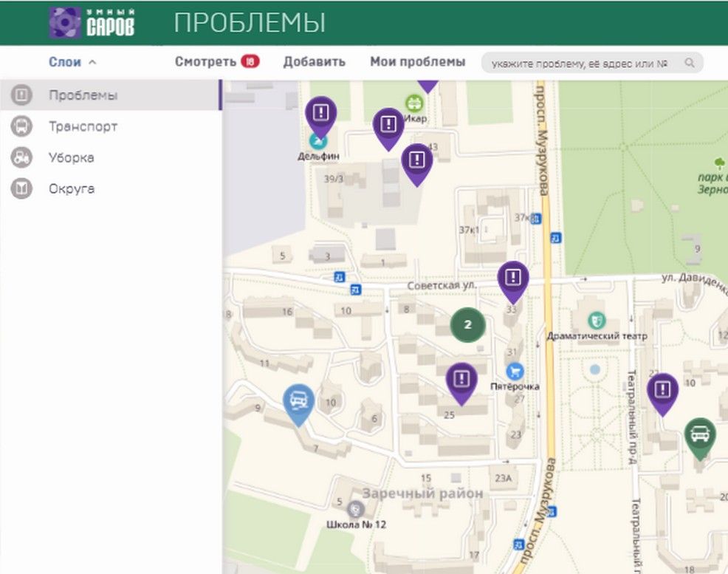This screenshot has height=574, width=728.
Task: Click the green car marker
Action: tap(699, 434)
